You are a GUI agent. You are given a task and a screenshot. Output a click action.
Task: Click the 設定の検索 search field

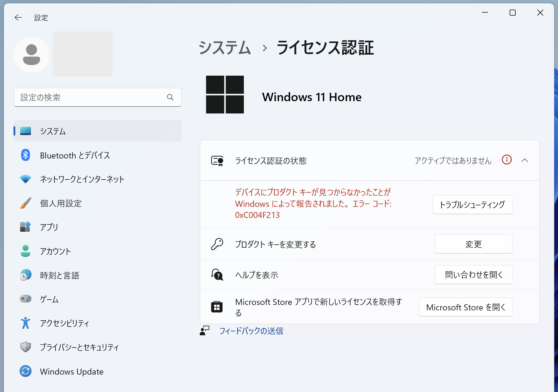[x=98, y=97]
